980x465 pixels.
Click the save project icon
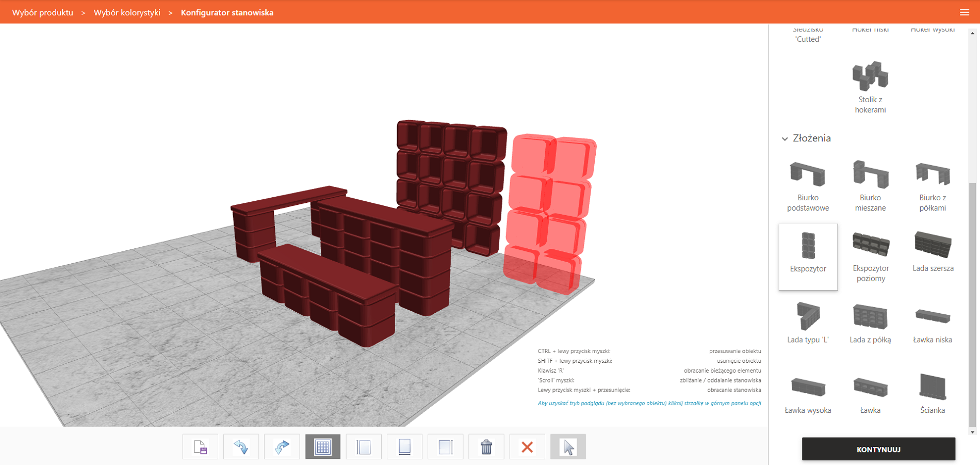[200, 447]
